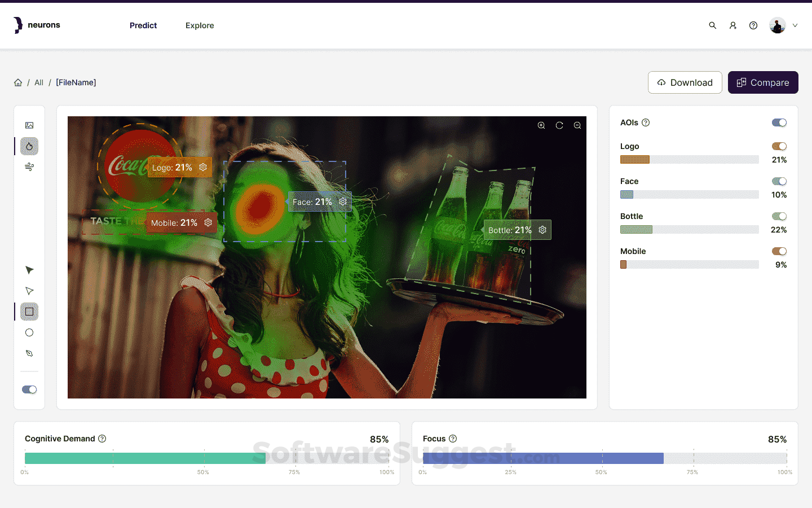Toggle the Bottle AOI switch
812x508 pixels.
(x=779, y=216)
